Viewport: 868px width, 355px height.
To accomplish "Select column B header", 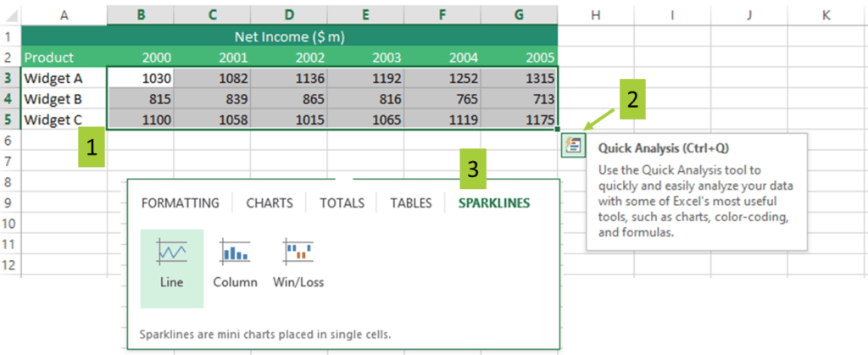I will point(142,15).
